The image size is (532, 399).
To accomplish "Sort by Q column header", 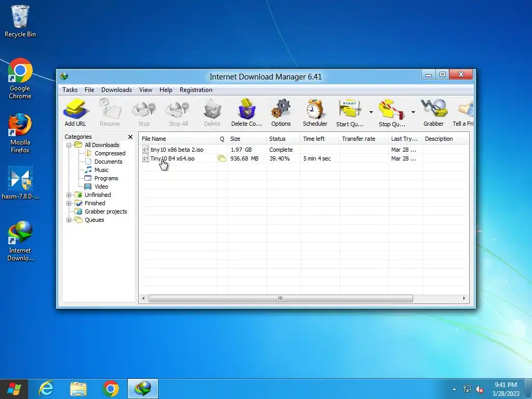I will click(x=222, y=139).
